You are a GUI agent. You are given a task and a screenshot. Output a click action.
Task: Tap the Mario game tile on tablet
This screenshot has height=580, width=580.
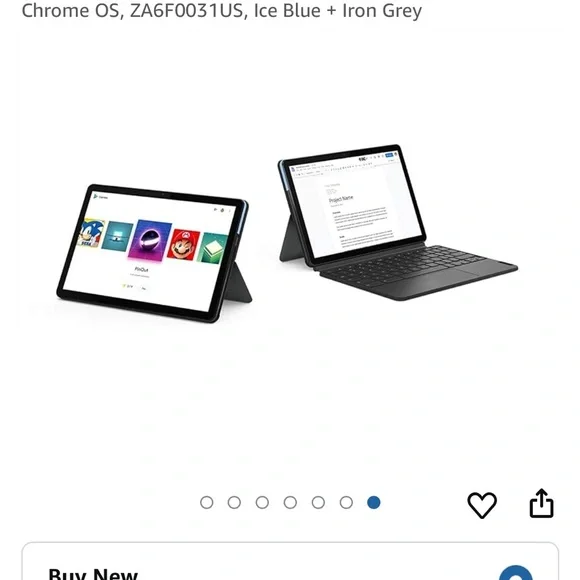tap(183, 243)
